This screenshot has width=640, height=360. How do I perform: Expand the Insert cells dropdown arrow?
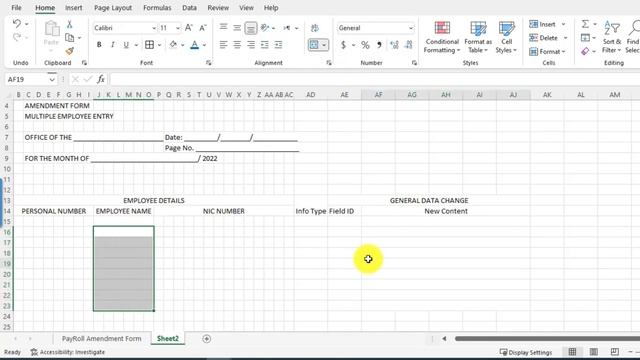(563, 24)
